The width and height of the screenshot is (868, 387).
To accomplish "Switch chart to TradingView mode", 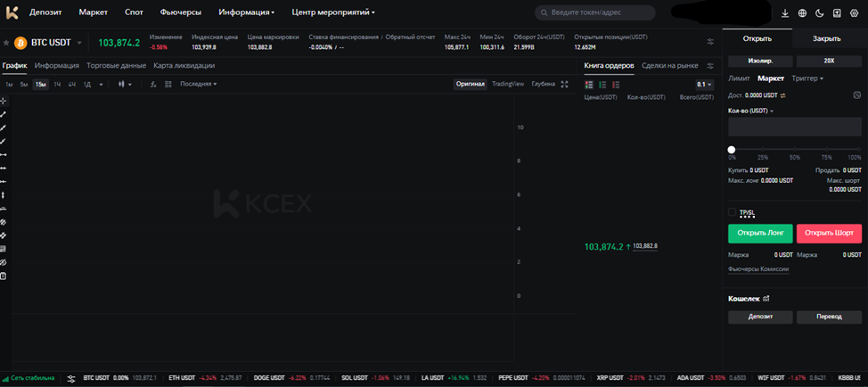I will point(508,84).
